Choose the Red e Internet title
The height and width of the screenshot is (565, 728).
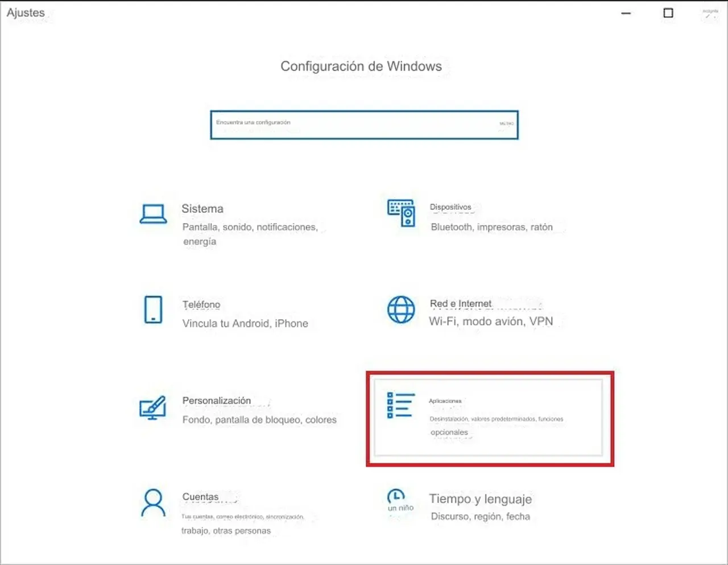(461, 304)
